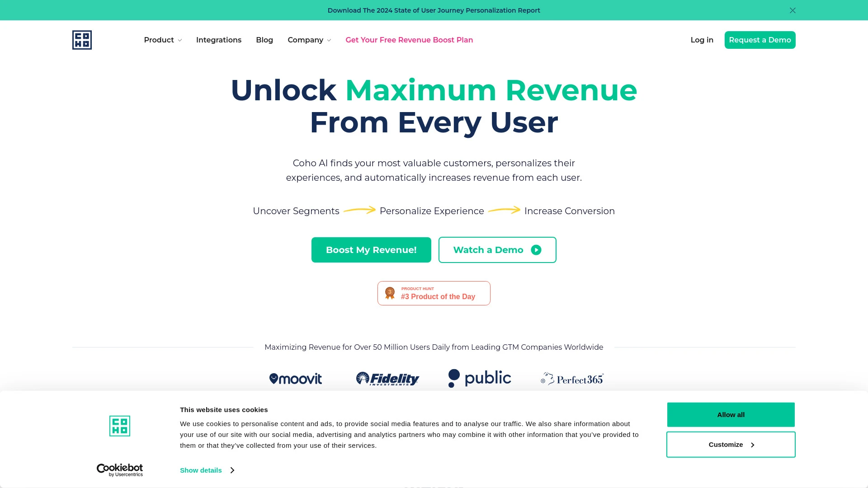Click Get Your Free Revenue Boost Plan link
868x488 pixels.
(409, 40)
